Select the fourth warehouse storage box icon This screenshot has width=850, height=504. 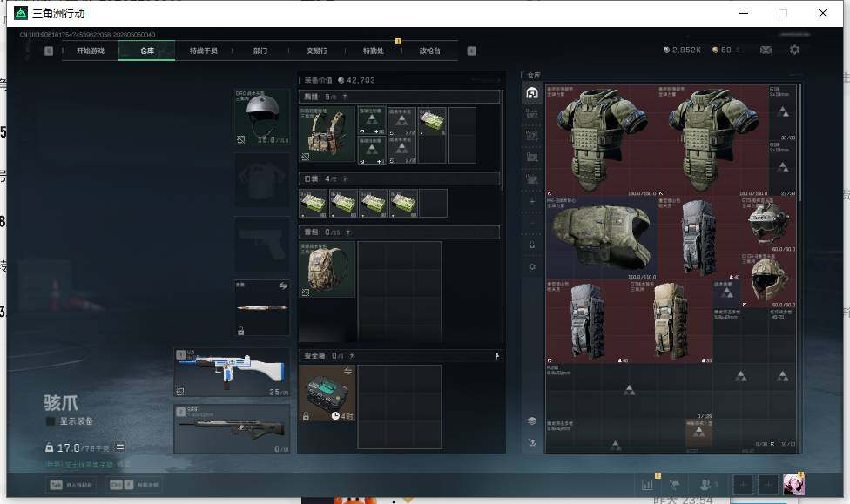click(532, 158)
